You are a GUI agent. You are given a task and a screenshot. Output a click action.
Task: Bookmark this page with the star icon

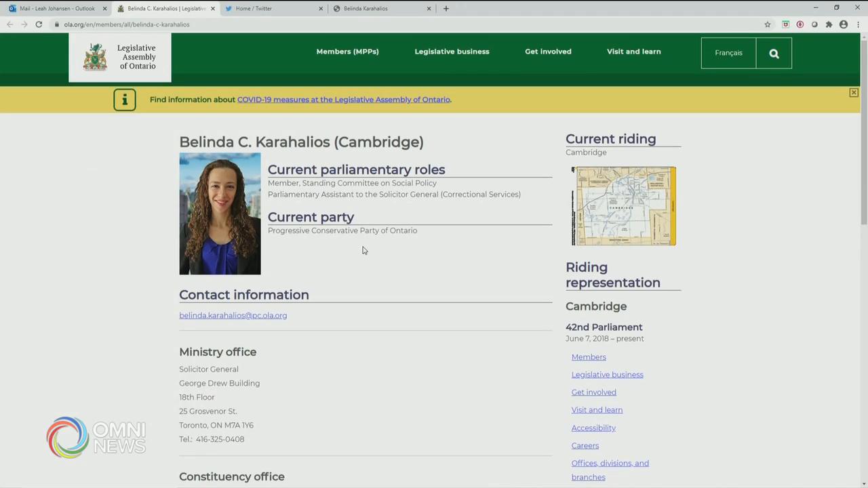coord(768,24)
